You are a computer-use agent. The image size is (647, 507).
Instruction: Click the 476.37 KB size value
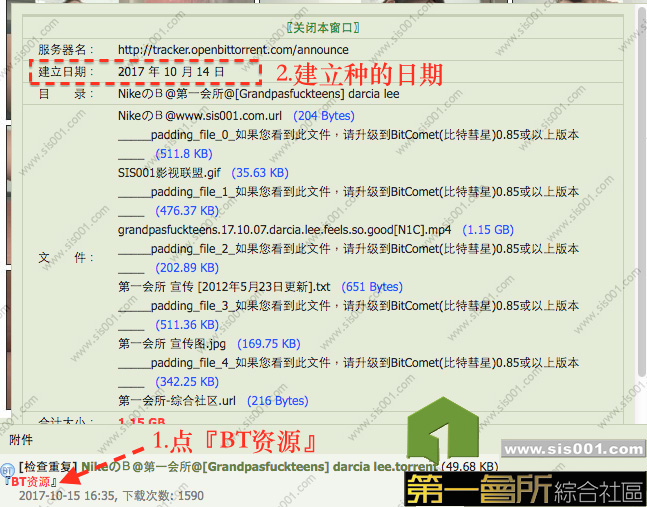pyautogui.click(x=187, y=211)
